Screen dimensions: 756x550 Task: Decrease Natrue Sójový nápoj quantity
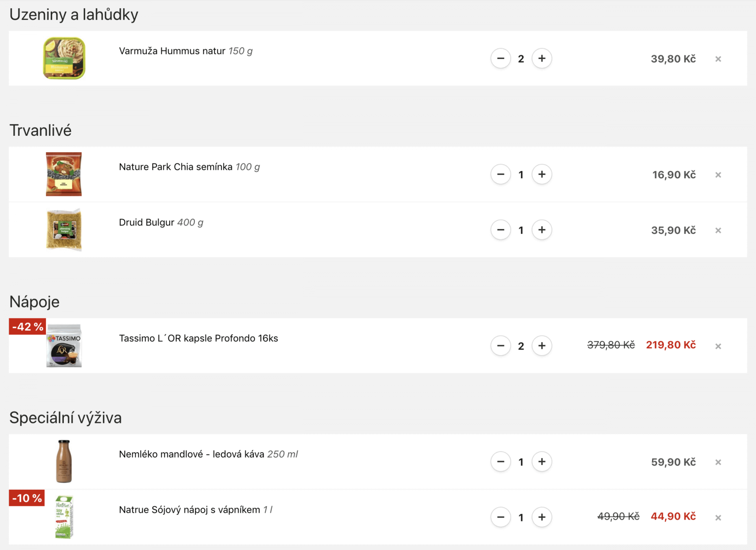click(500, 517)
